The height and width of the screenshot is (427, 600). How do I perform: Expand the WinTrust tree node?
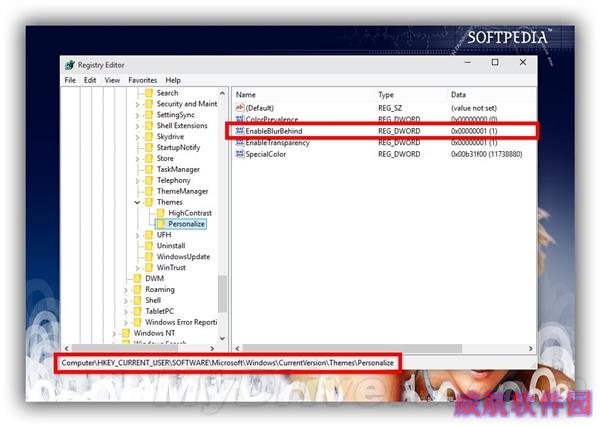[137, 268]
